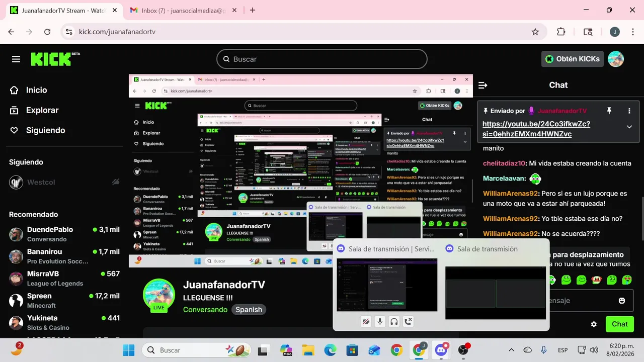Disconnect call in Discord preview toolbar
644x362 pixels.
tap(409, 321)
